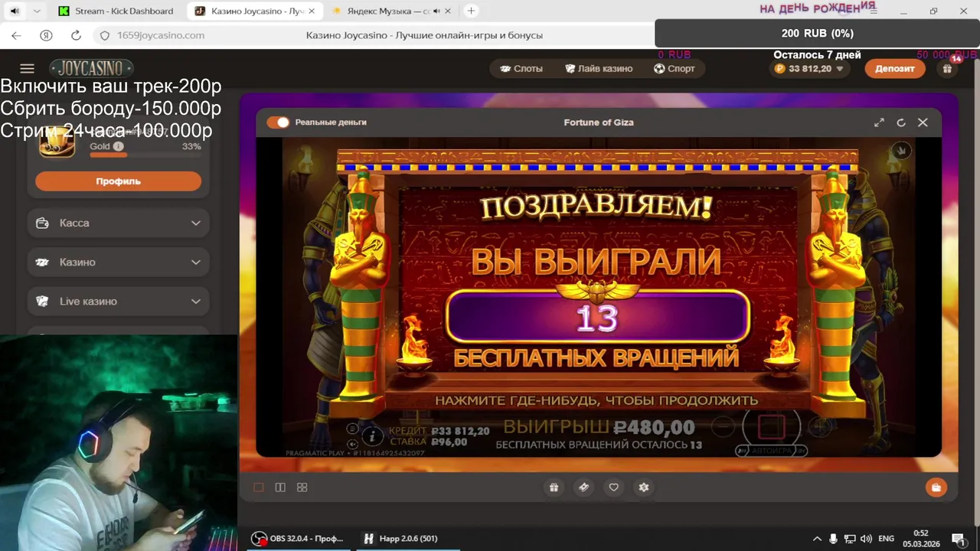Click the 13 free spins counter

point(596,318)
